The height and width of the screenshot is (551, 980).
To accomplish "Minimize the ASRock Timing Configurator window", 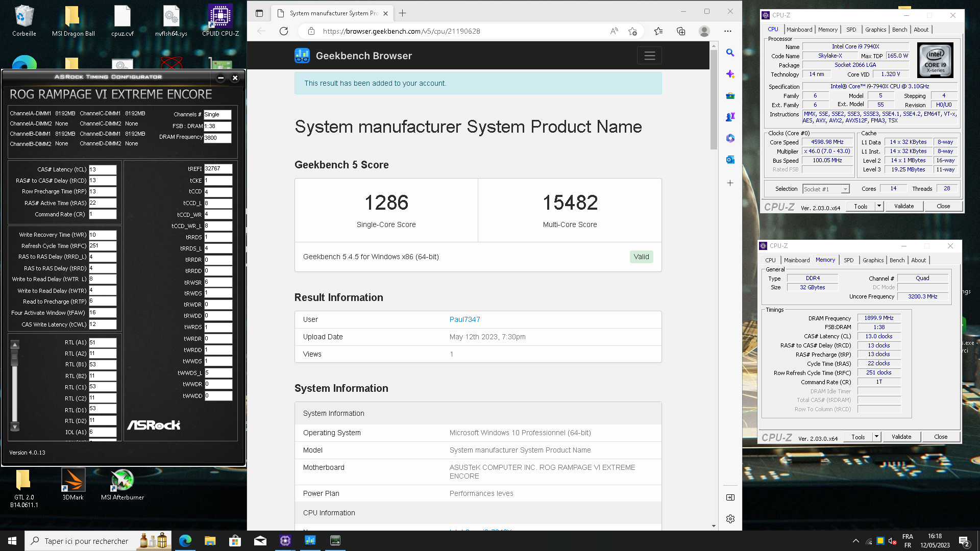I will pos(220,78).
